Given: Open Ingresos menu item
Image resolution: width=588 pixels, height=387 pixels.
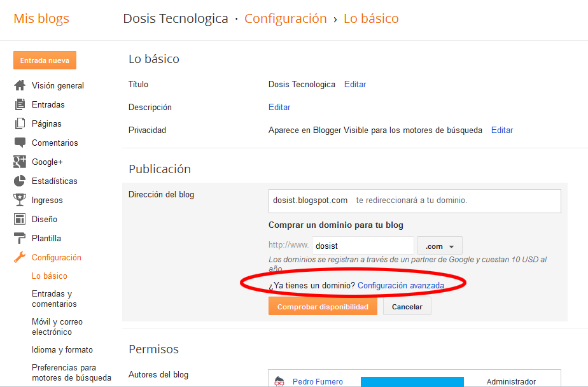Looking at the screenshot, I should point(47,201).
